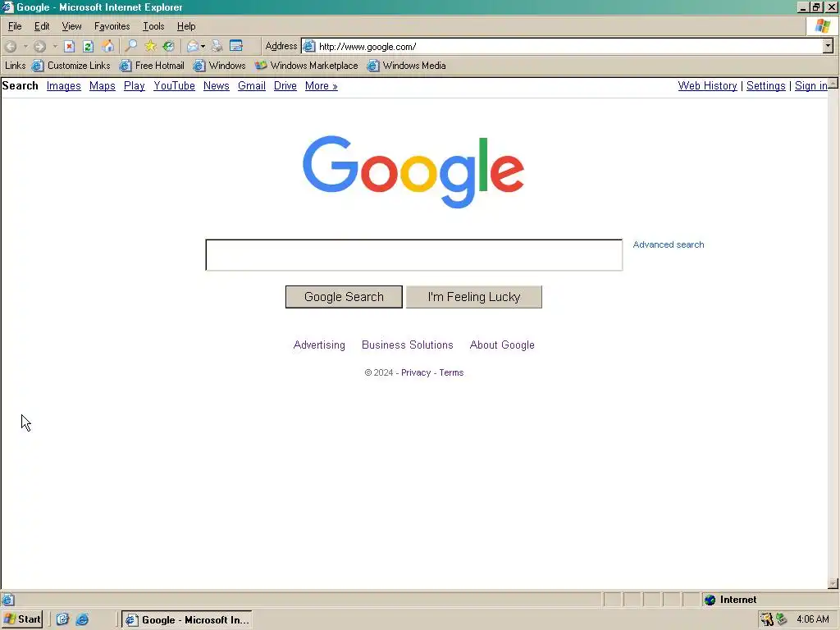Image resolution: width=840 pixels, height=630 pixels.
Task: Click the Windows links bar item
Action: coord(219,66)
